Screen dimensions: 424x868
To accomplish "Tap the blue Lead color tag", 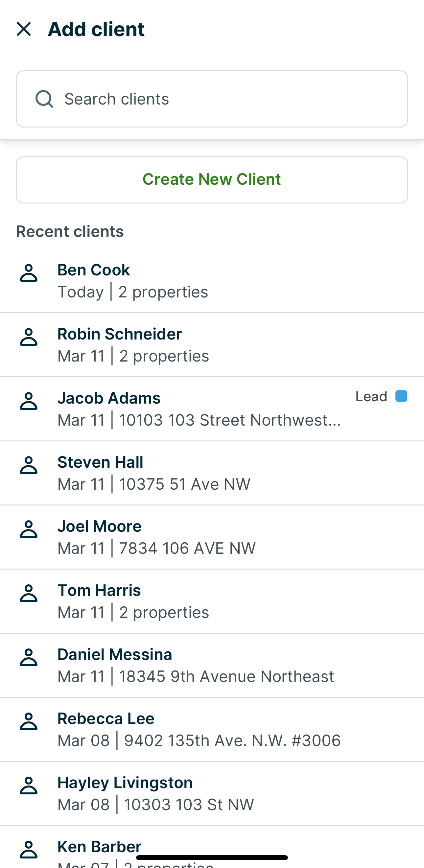I will 401,396.
